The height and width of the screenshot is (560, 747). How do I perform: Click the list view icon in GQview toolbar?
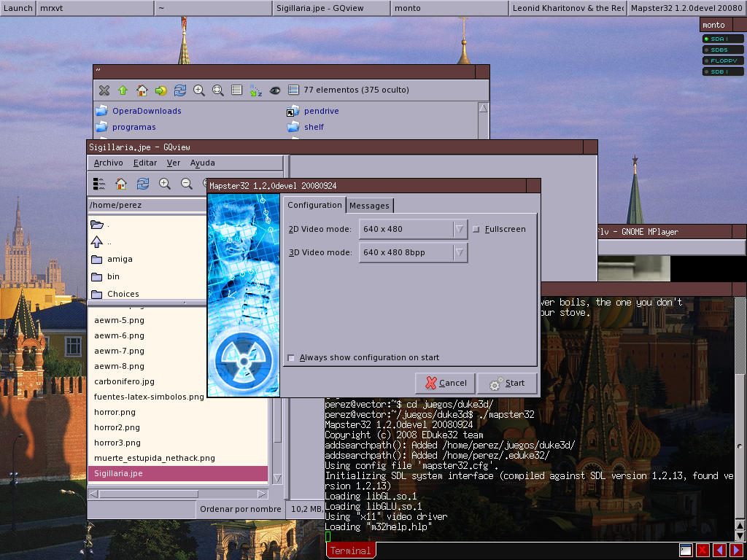[99, 184]
